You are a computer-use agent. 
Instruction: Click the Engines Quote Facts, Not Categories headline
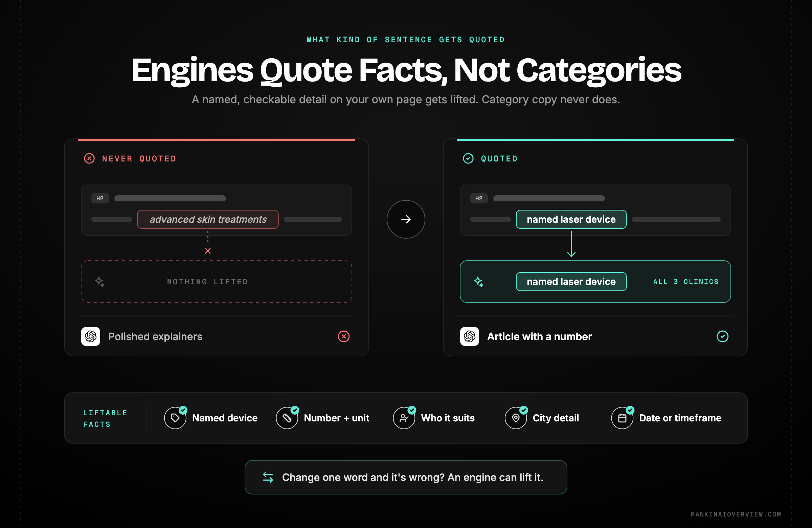(x=406, y=70)
